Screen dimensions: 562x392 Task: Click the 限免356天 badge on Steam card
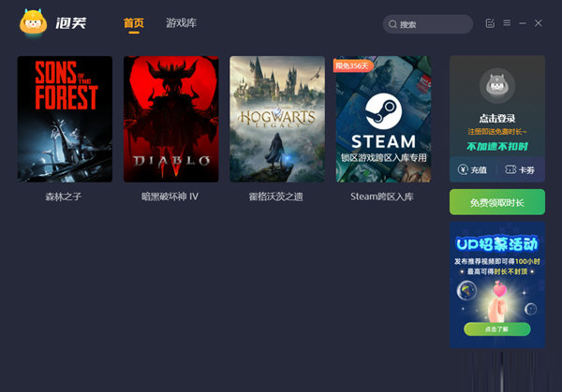coord(353,65)
